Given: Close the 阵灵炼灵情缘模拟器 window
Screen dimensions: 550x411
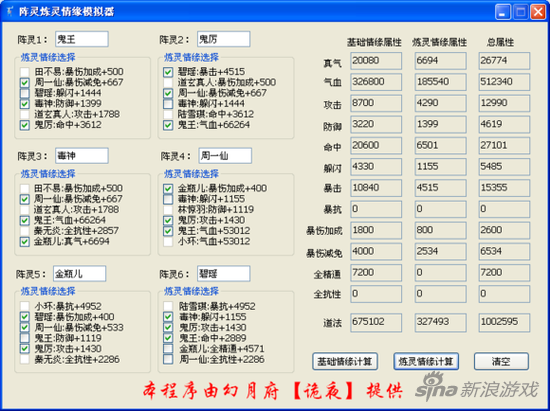Looking at the screenshot, I should tap(538, 12).
